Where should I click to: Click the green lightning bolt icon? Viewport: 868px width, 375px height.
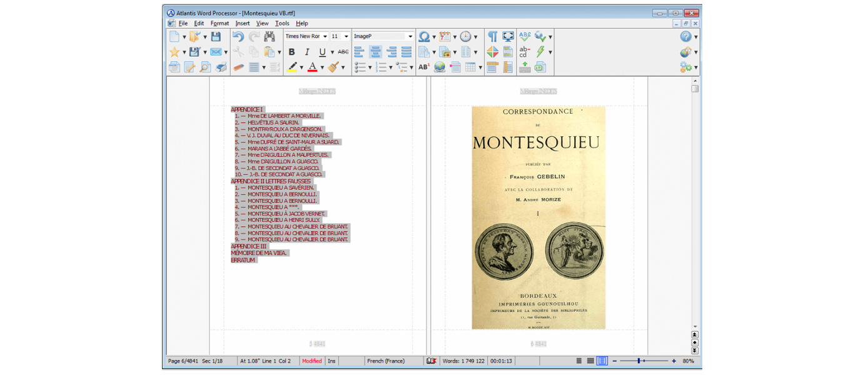point(540,52)
